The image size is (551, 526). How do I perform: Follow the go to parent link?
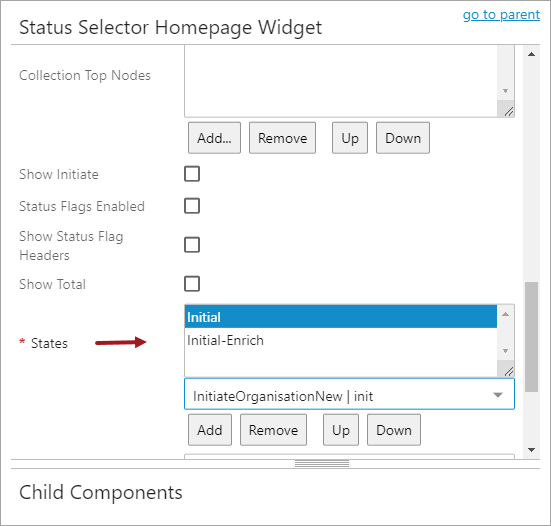(501, 15)
